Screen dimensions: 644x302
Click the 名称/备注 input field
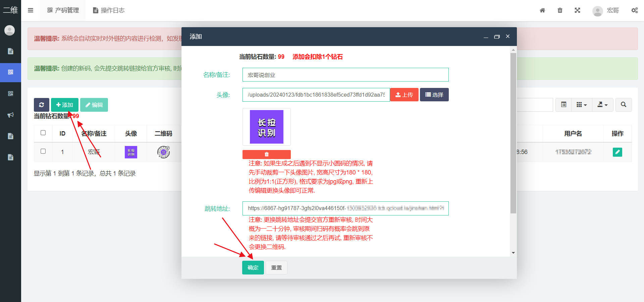(345, 75)
